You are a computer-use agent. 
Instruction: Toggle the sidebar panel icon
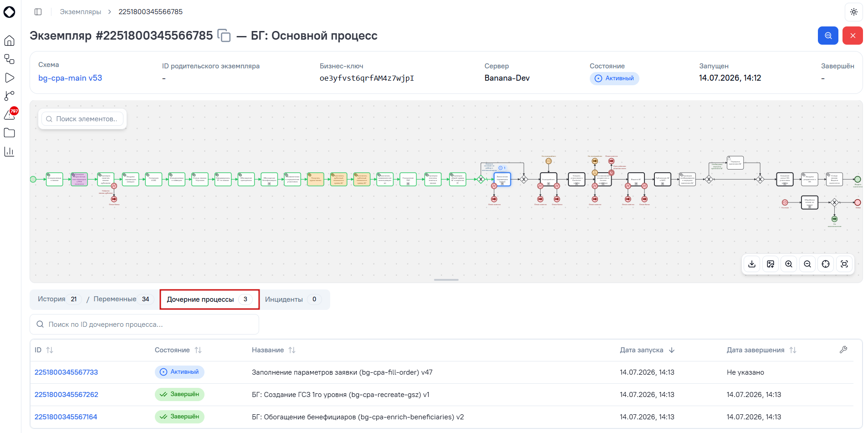tap(38, 12)
